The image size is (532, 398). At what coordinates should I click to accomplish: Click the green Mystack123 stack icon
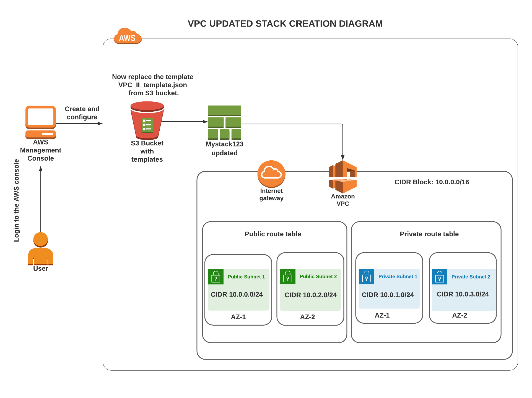click(x=224, y=122)
